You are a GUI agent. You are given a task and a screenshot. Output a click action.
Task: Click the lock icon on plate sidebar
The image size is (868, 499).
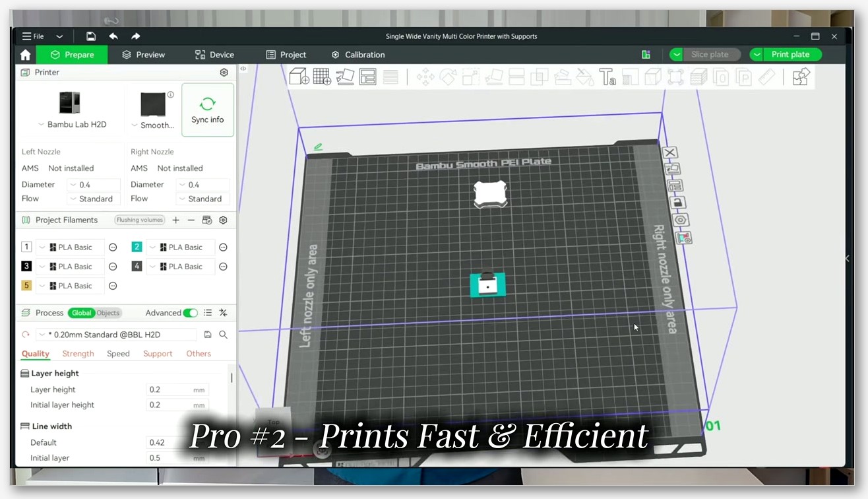677,203
